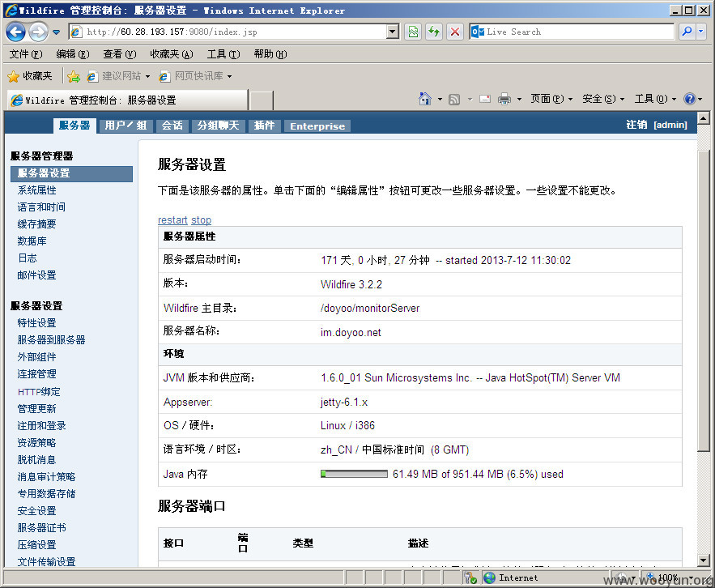Screen dimensions: 715x588
Task: Click the 注销 [admin] logout link
Action: pyautogui.click(x=657, y=125)
